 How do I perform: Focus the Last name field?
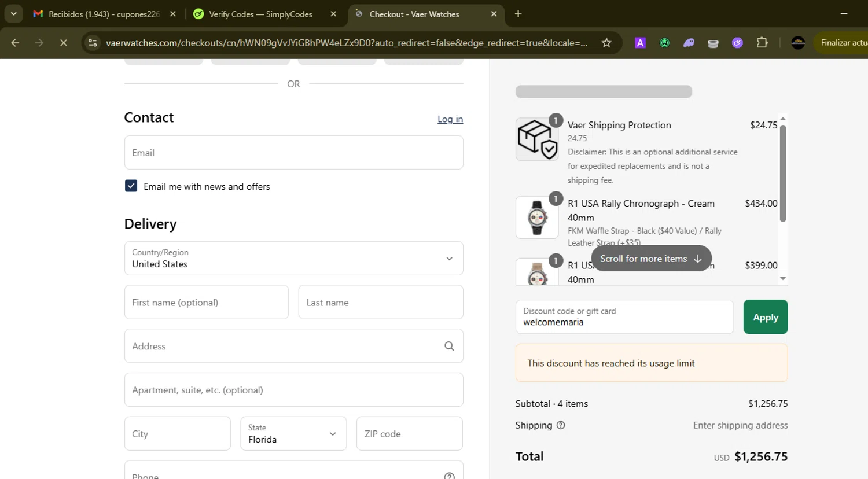(x=381, y=302)
